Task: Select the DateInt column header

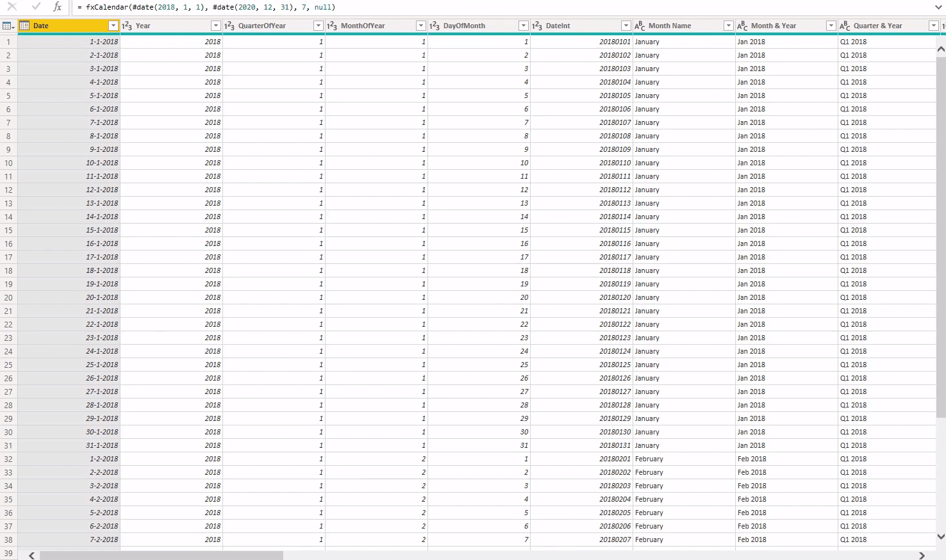Action: (582, 26)
